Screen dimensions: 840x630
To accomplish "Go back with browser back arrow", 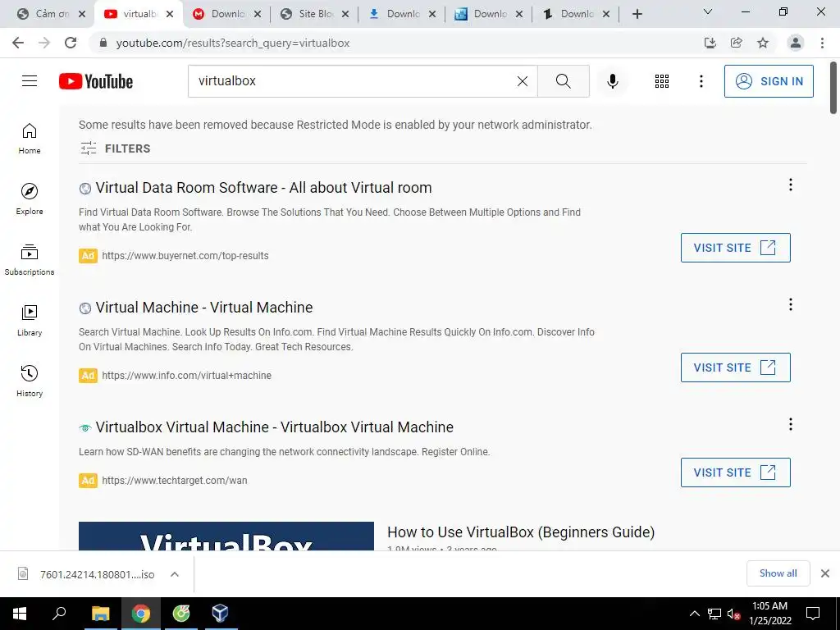I will point(18,43).
